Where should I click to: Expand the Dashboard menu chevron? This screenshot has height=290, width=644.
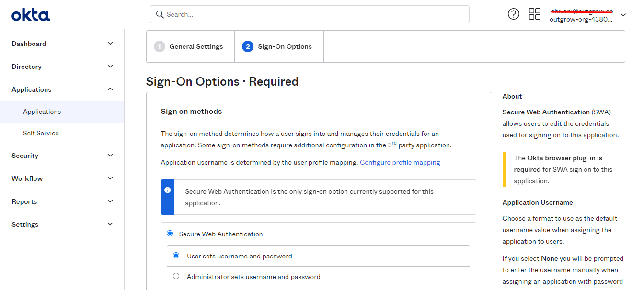tap(110, 44)
